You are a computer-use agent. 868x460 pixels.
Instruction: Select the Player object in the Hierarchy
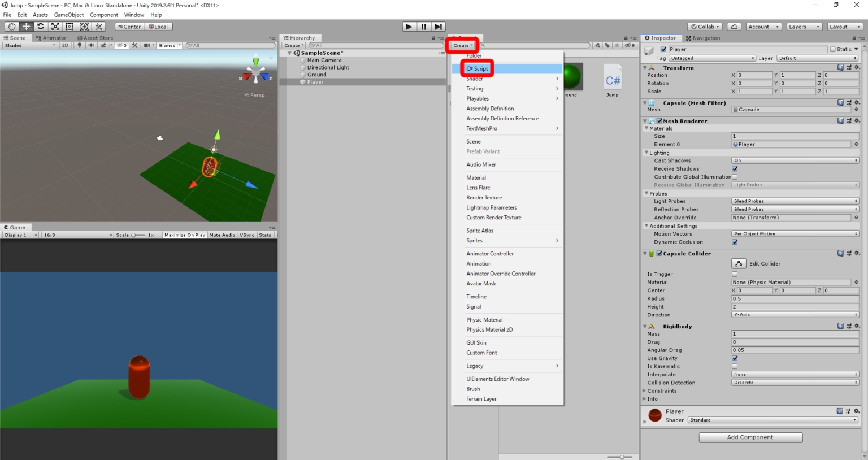click(315, 81)
